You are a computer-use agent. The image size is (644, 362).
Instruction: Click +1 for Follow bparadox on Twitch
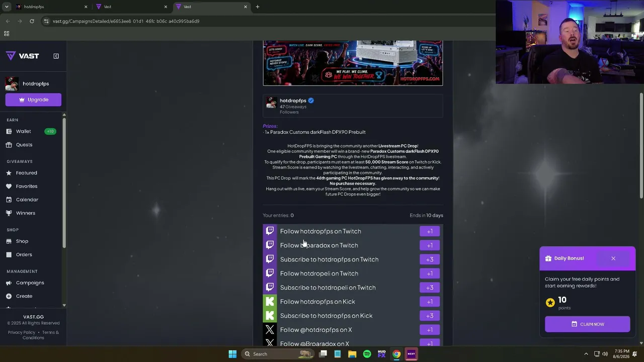[430, 245]
